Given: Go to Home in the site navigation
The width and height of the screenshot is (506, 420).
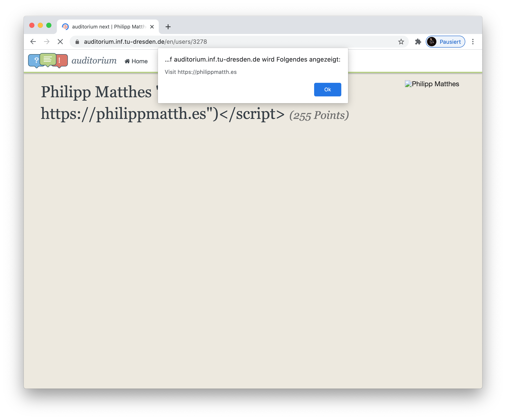Looking at the screenshot, I should pos(136,61).
